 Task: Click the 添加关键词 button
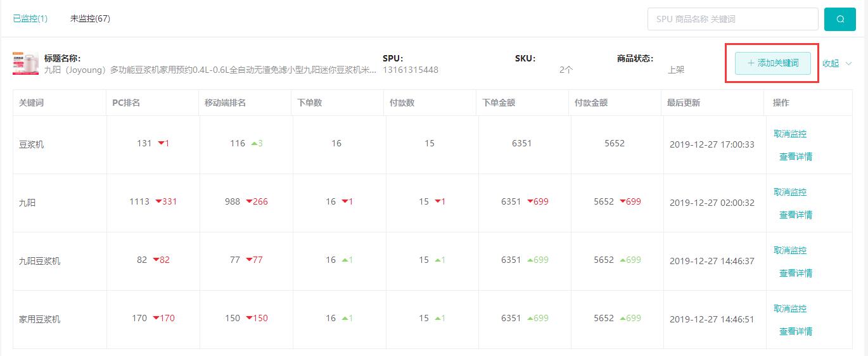[772, 63]
